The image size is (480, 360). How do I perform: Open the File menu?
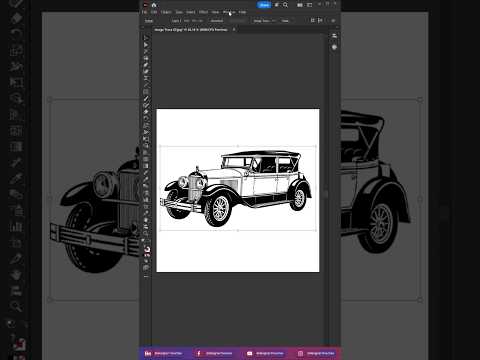tap(144, 12)
